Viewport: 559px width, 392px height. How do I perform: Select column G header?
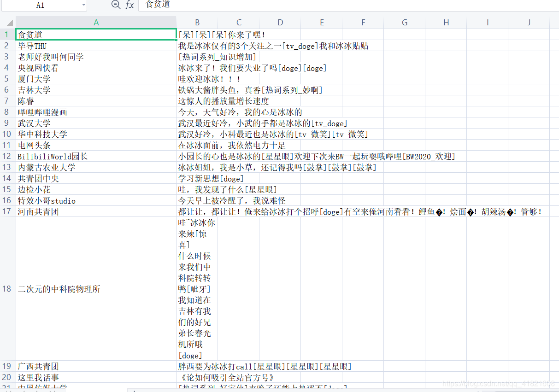point(405,22)
